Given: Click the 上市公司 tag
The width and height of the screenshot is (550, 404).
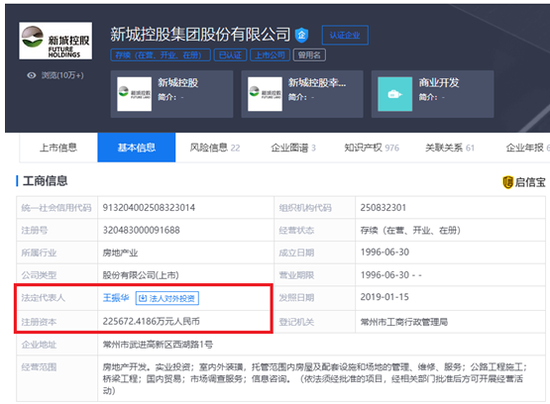Looking at the screenshot, I should (270, 55).
